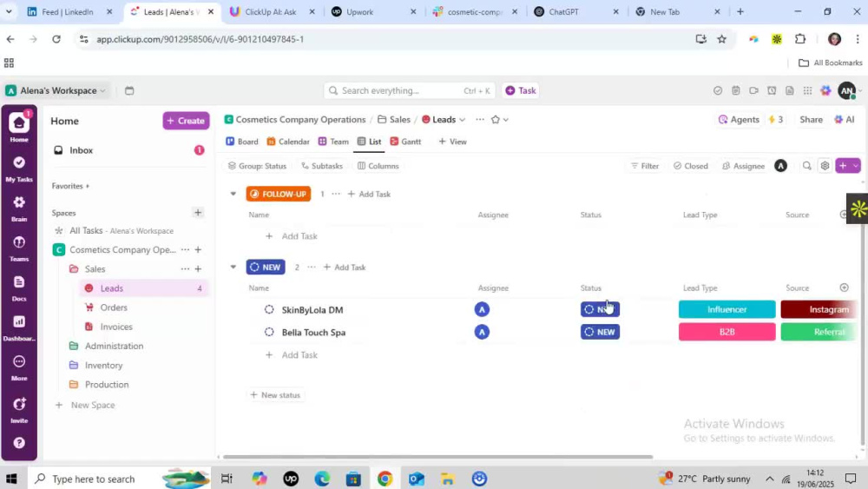The width and height of the screenshot is (868, 489).
Task: Click the purple Create button
Action: click(186, 121)
